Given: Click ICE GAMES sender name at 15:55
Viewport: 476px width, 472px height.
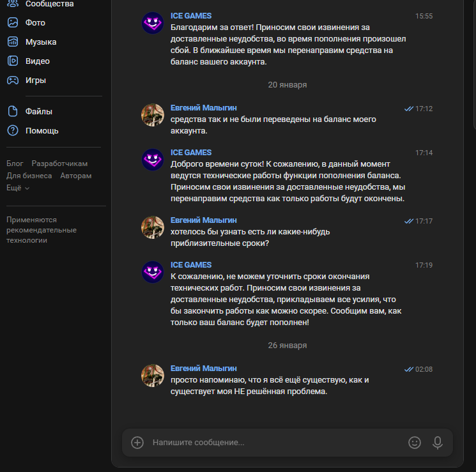Looking at the screenshot, I should tap(191, 15).
